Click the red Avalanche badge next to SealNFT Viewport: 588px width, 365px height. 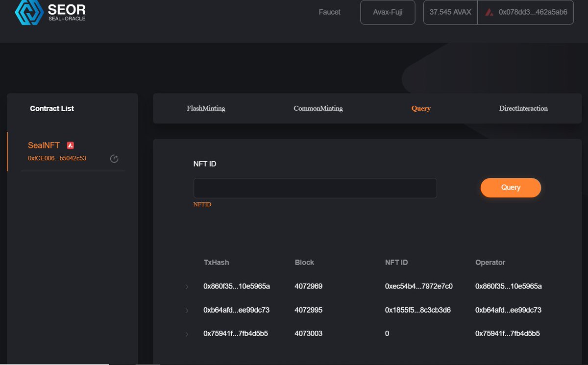point(71,146)
